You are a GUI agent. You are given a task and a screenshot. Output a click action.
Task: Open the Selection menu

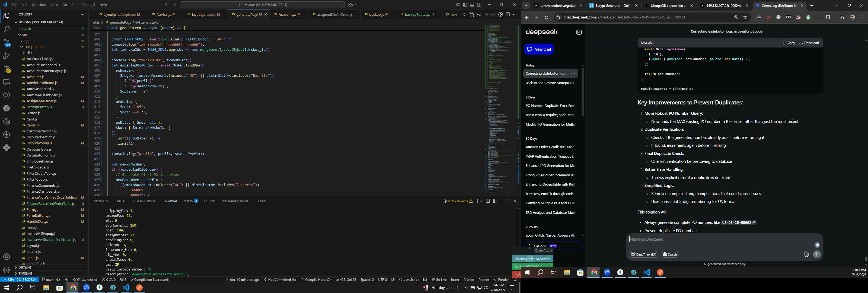(39, 5)
